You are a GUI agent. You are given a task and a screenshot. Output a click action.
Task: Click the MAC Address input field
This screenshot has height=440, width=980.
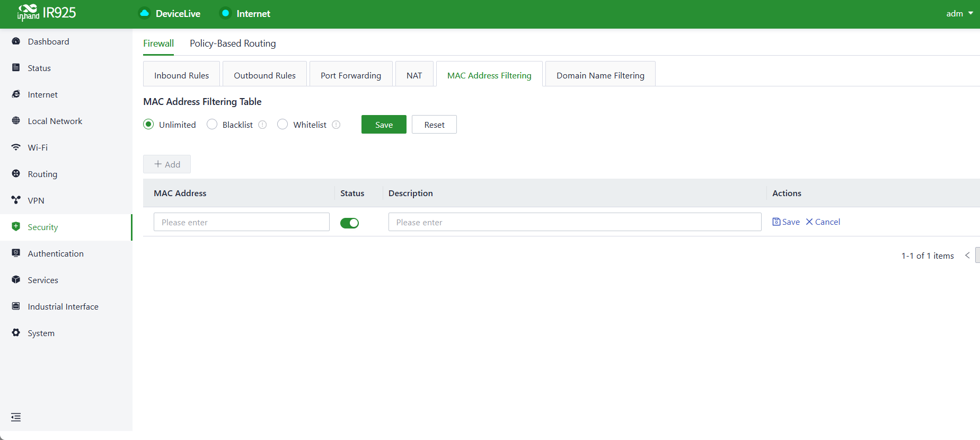(x=242, y=222)
